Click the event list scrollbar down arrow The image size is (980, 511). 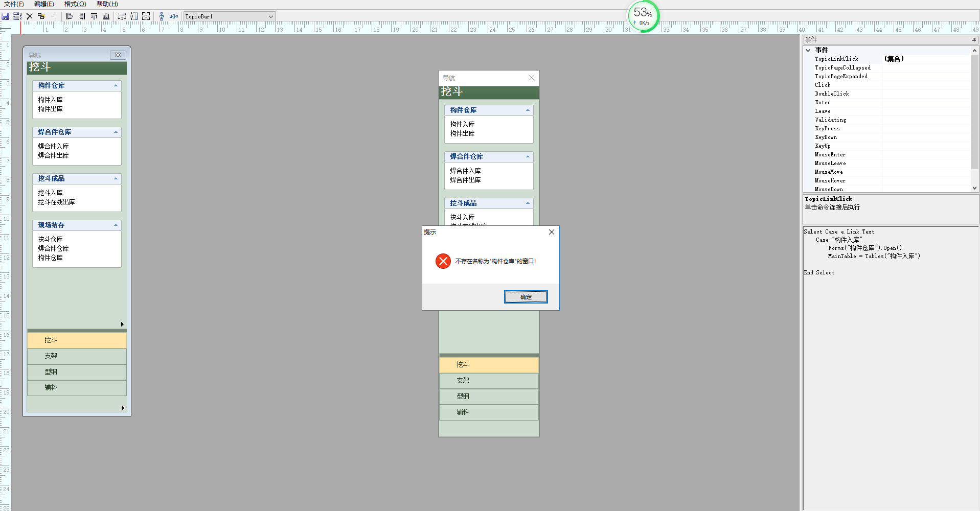point(974,188)
